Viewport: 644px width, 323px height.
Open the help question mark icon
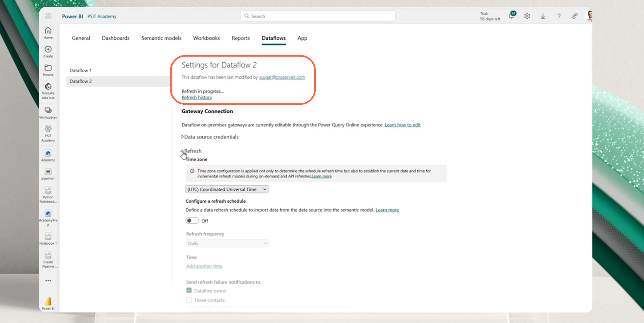pyautogui.click(x=559, y=16)
